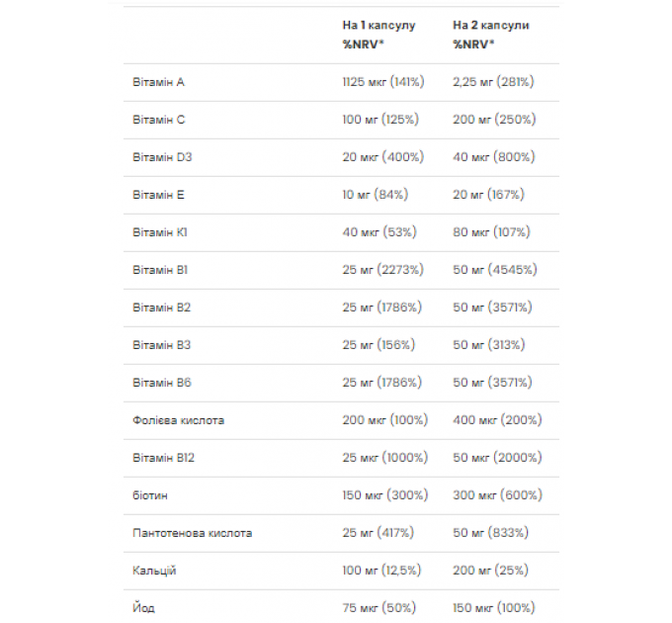Screen dimensions: 672x623
Task: Select the Йод row label
Action: 143,608
